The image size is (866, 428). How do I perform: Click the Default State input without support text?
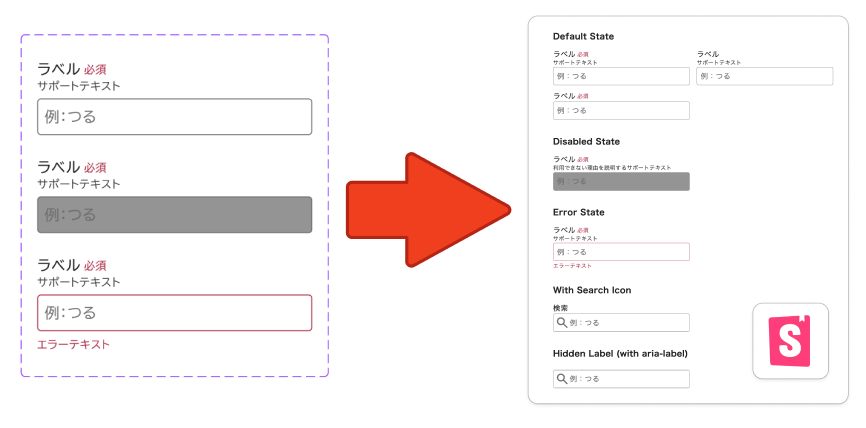coord(621,110)
